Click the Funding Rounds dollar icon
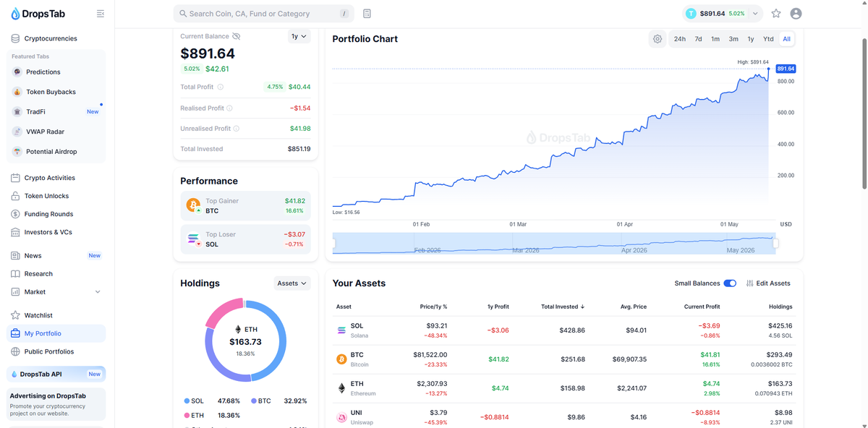This screenshot has height=428, width=868. point(15,214)
